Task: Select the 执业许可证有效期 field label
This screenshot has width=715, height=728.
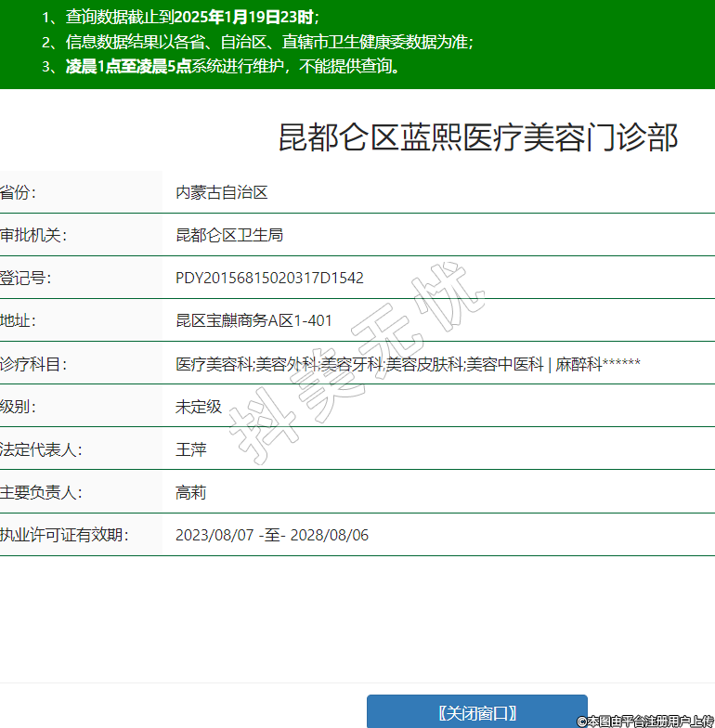Action: click(x=65, y=535)
